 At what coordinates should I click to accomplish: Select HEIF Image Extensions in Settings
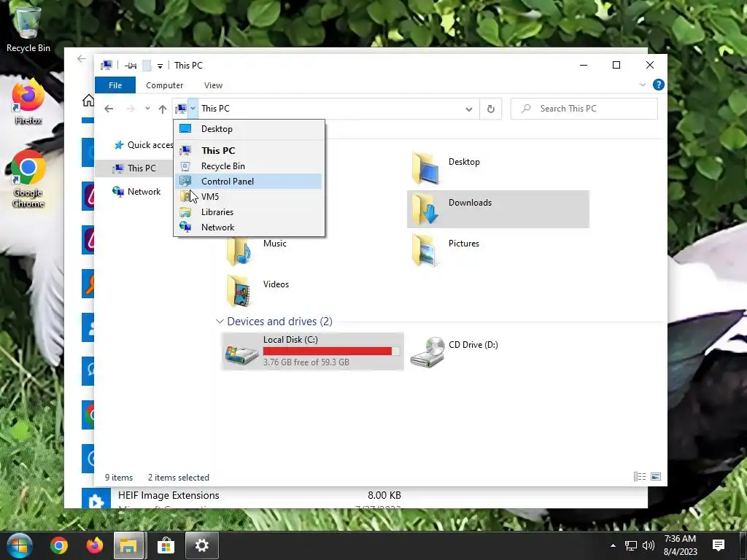[169, 495]
